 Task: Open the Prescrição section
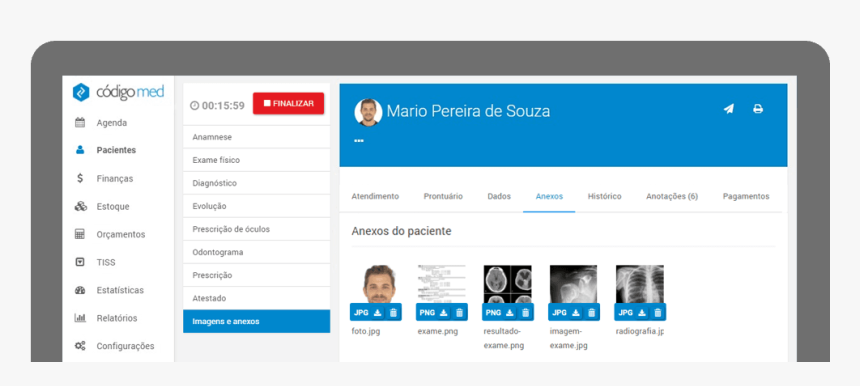click(x=257, y=275)
